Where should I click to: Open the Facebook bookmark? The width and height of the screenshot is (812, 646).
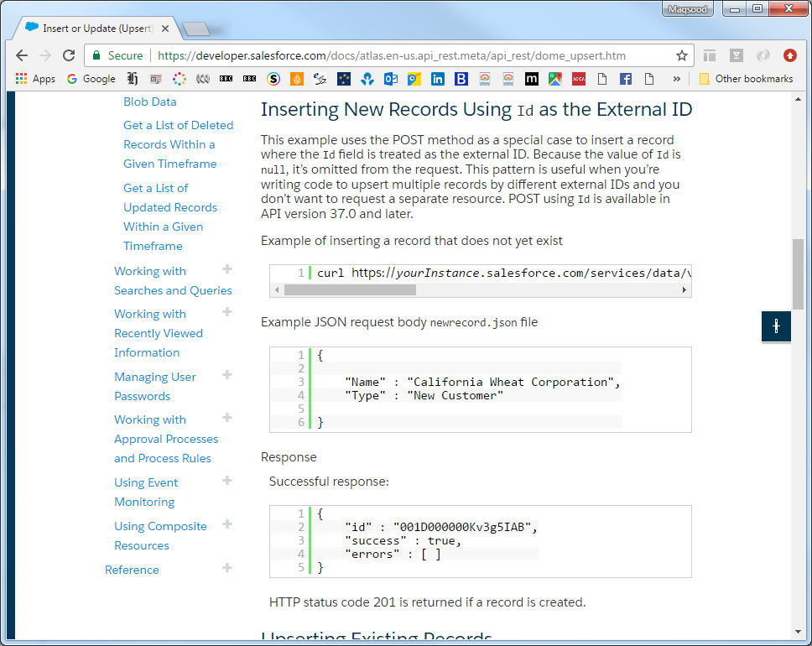(626, 79)
